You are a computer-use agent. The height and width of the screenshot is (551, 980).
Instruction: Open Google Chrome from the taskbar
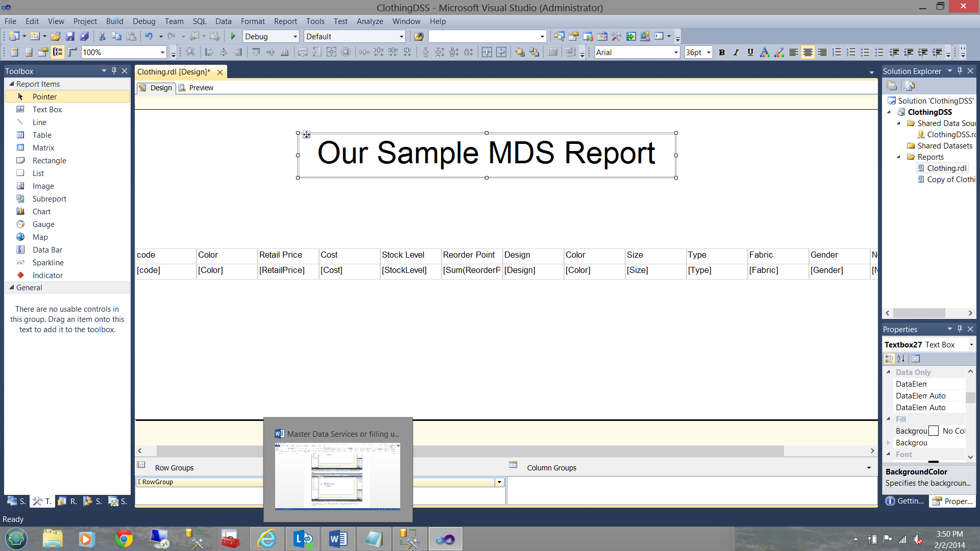click(x=124, y=539)
